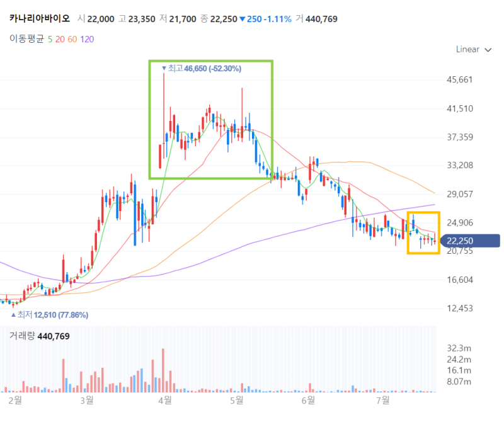Click the 최고 46,650 high marker label
504x422 pixels.
[202, 69]
